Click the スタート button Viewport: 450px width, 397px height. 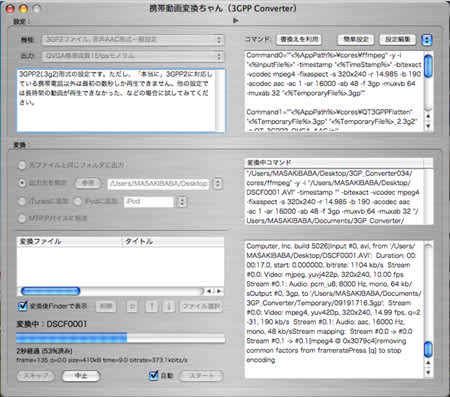(x=201, y=376)
